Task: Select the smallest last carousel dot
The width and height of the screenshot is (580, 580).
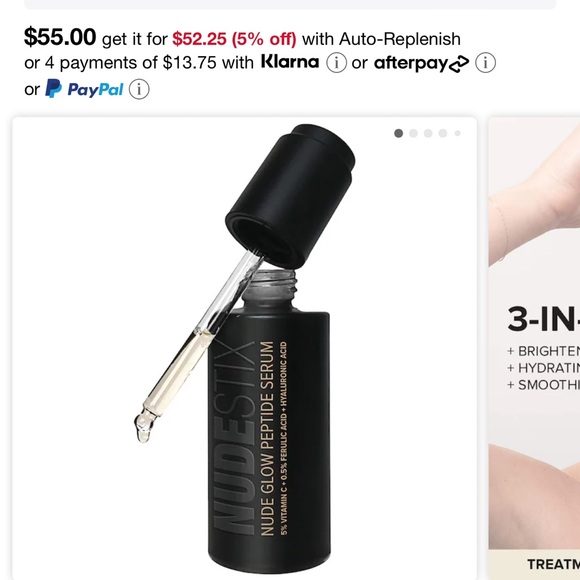Action: coord(458,133)
